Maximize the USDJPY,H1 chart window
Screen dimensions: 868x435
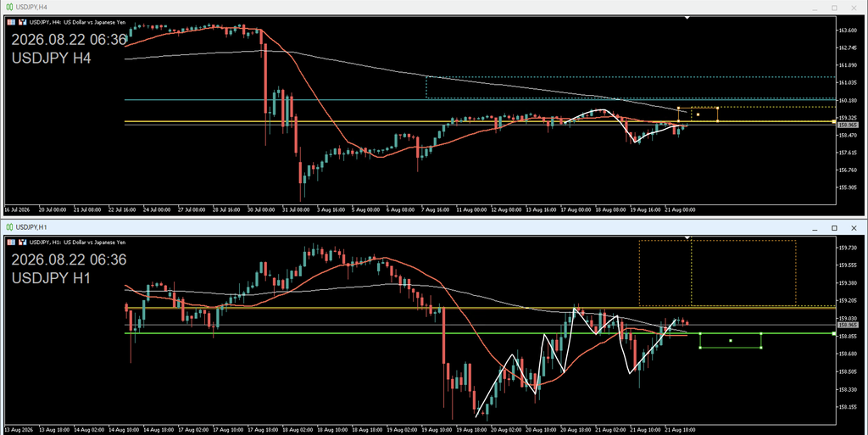coord(834,228)
